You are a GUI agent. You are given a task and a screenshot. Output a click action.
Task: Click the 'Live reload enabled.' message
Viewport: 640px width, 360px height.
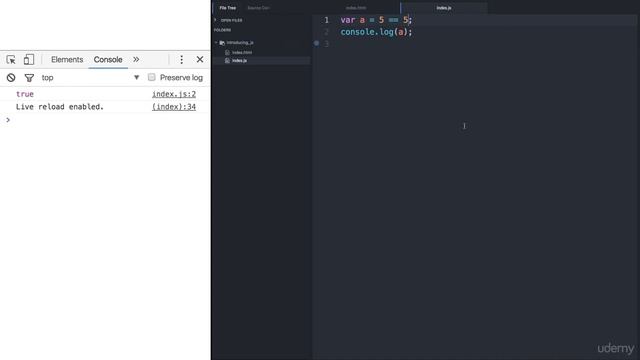[x=60, y=107]
